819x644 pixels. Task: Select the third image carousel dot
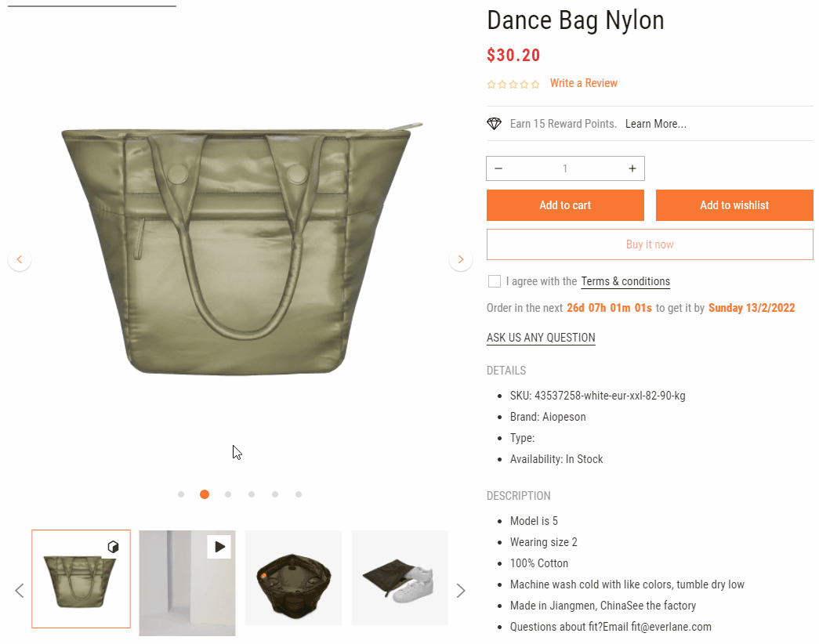[228, 494]
